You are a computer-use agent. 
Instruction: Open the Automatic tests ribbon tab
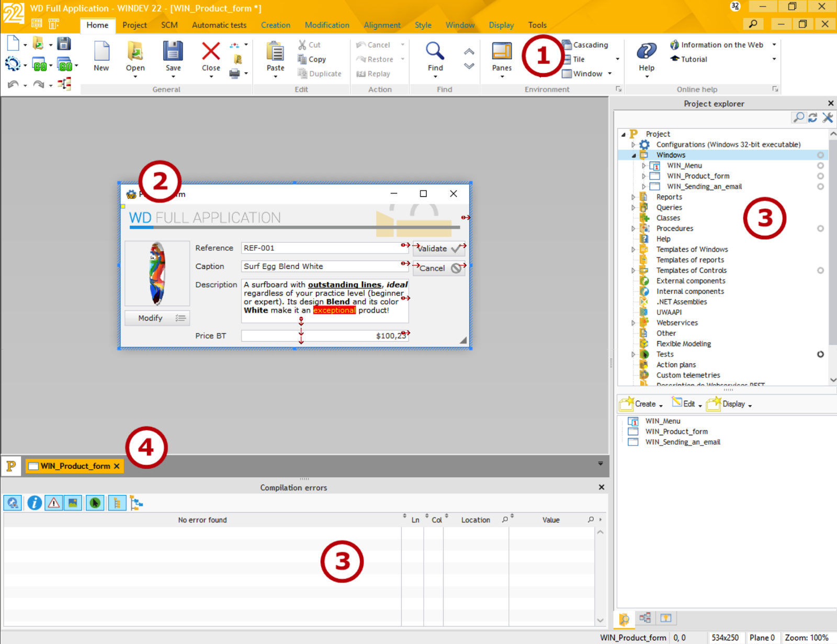pos(219,25)
